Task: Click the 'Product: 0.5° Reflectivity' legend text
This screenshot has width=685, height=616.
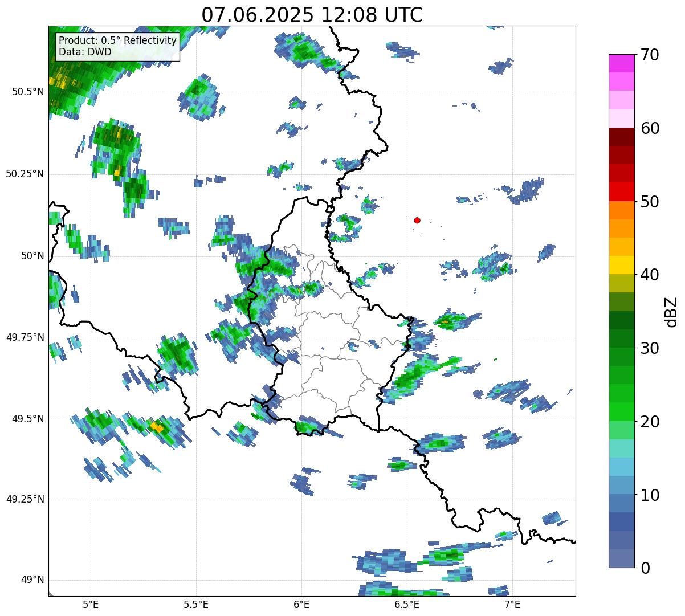Action: click(x=118, y=40)
